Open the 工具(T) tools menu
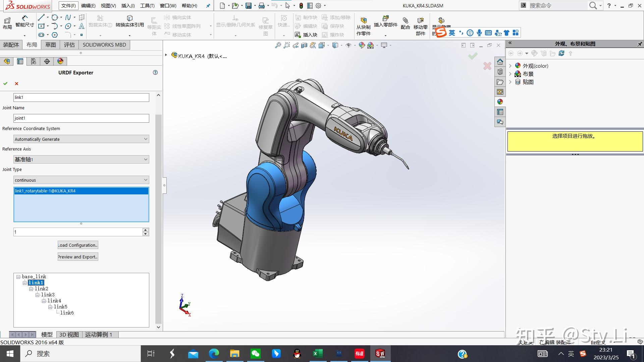 (x=147, y=6)
